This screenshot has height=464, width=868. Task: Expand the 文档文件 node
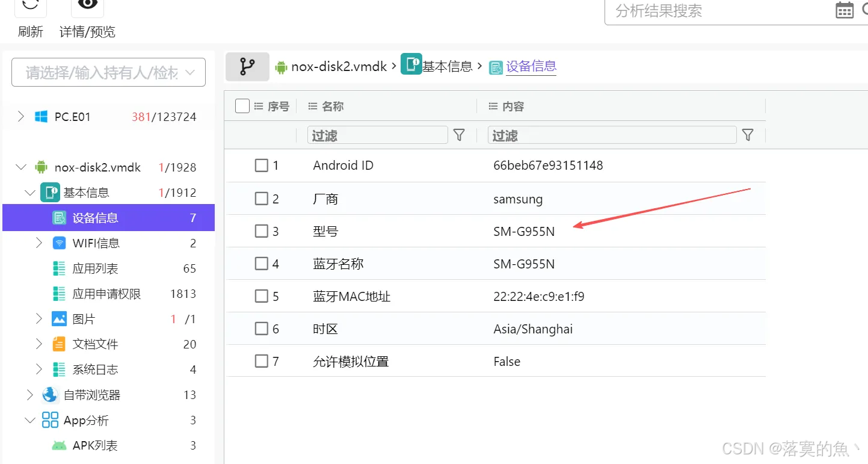click(39, 344)
